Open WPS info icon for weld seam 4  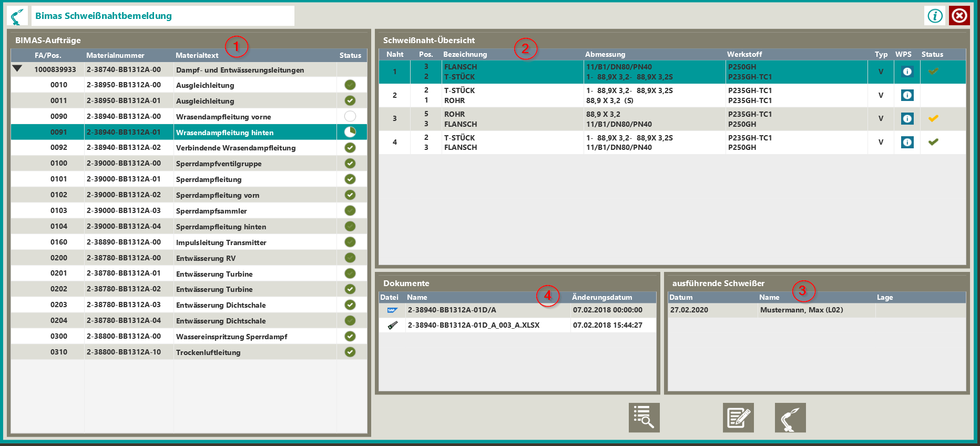907,142
